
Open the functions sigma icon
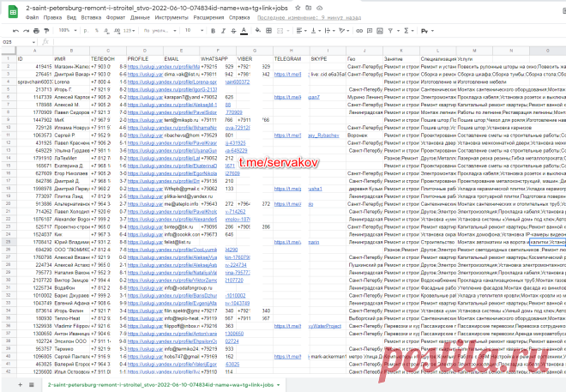[406, 31]
